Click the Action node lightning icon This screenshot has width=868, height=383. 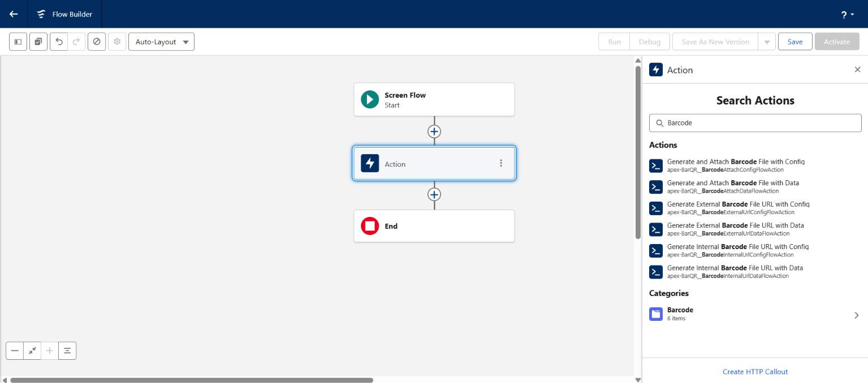[370, 164]
